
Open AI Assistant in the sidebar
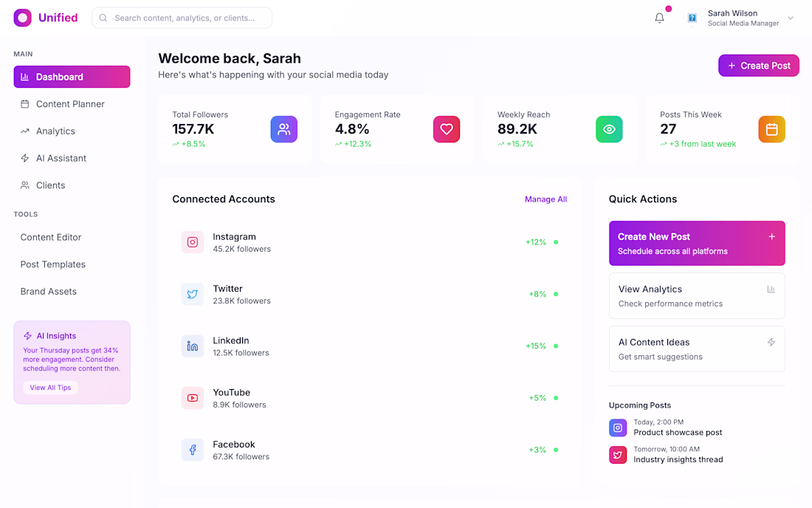(72, 158)
